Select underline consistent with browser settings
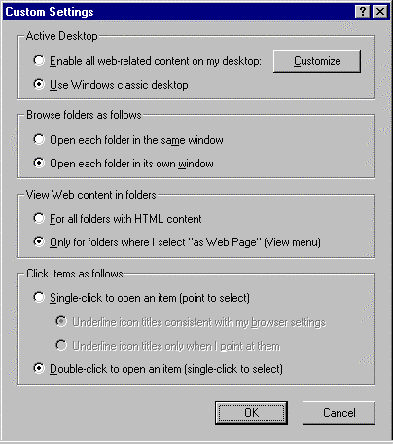 pos(61,321)
